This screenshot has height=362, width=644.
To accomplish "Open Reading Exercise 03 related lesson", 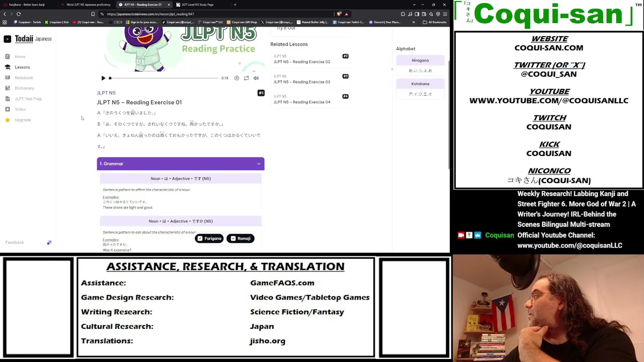I will [x=302, y=82].
